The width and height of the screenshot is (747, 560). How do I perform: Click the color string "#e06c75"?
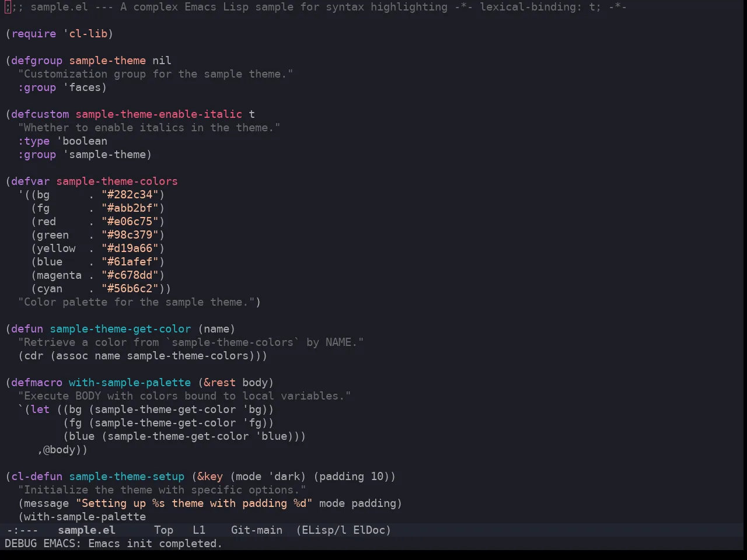(130, 222)
